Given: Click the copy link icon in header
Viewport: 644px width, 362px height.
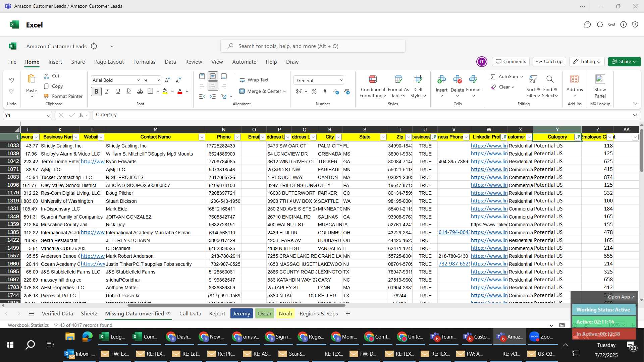Looking at the screenshot, I should point(611,24).
